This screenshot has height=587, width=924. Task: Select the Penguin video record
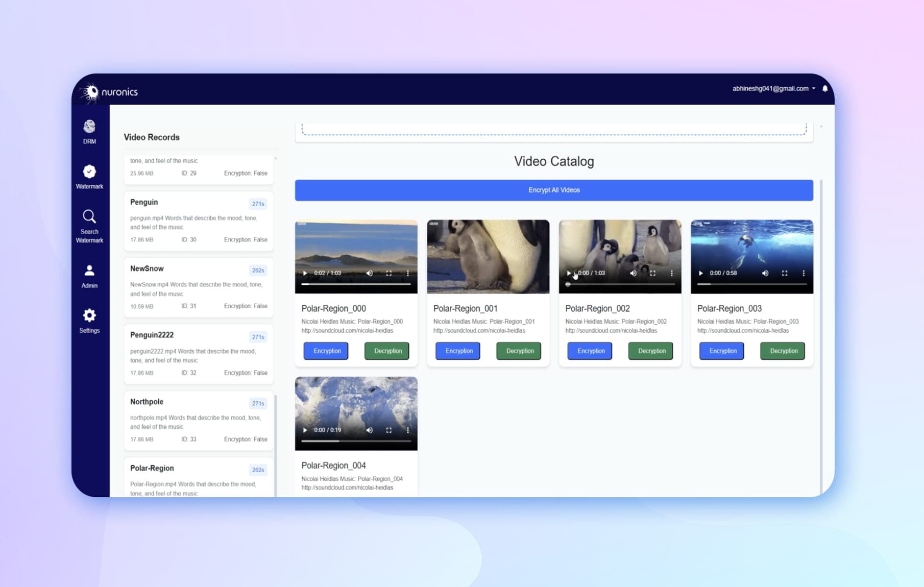click(x=199, y=221)
